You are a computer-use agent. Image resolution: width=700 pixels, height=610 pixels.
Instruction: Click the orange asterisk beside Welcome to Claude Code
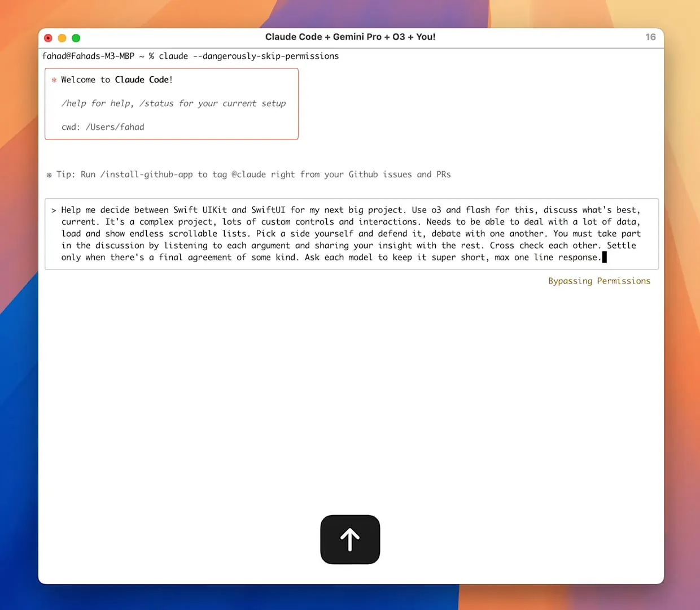(x=54, y=80)
